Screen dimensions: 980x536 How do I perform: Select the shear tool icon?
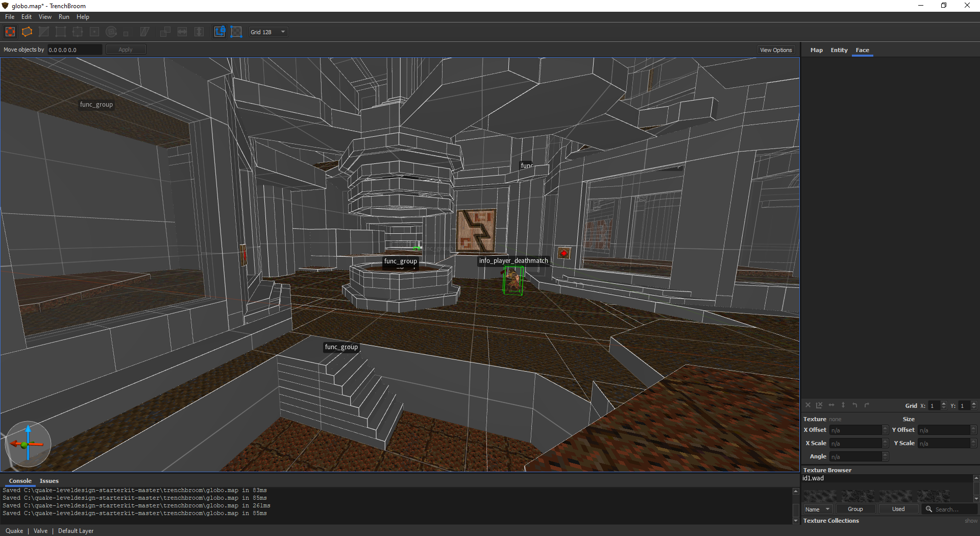coord(145,32)
